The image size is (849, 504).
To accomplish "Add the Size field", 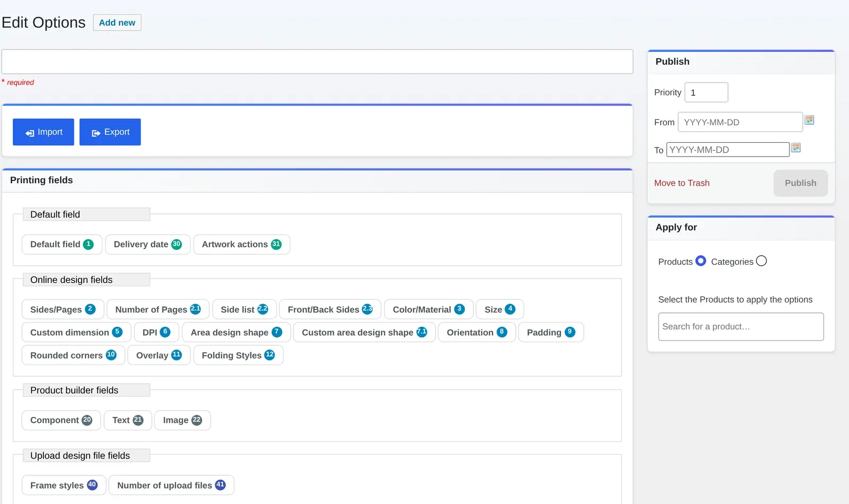I will [500, 310].
